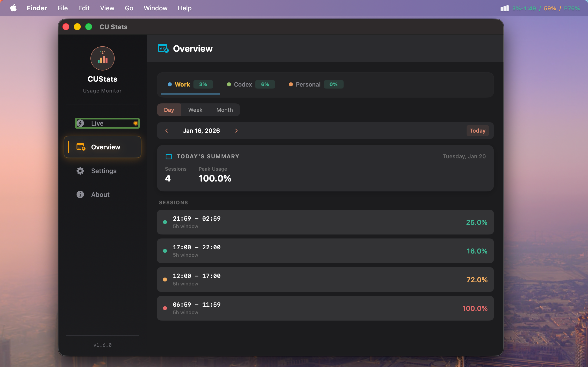Go to the previous day with the left chevron
This screenshot has width=588, height=367.
click(x=167, y=130)
